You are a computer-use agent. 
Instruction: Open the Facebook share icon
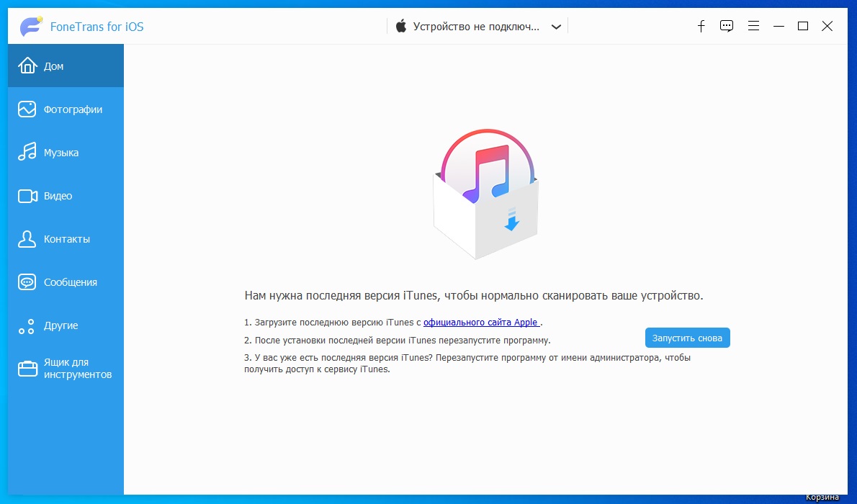[701, 26]
